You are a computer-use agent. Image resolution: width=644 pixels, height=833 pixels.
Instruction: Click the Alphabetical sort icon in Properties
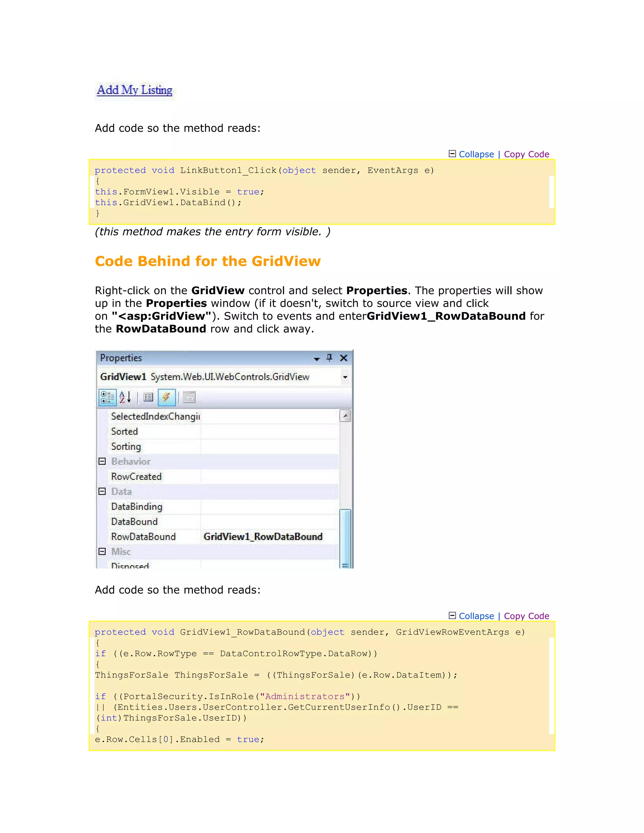125,397
